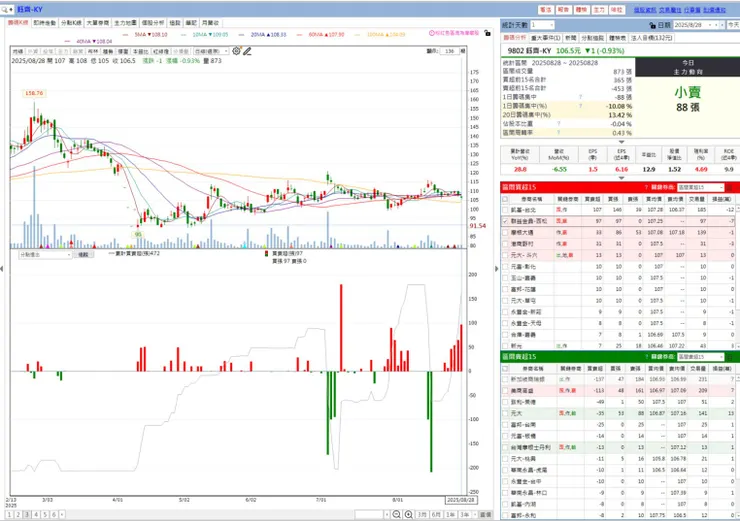
Task: Click help icon next to 1日籌碼集中 張
Action: (580, 97)
